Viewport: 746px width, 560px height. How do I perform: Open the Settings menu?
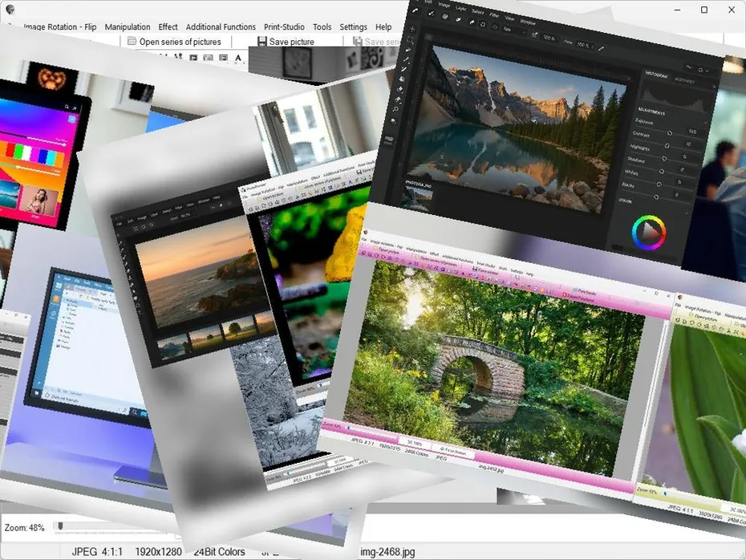click(353, 26)
